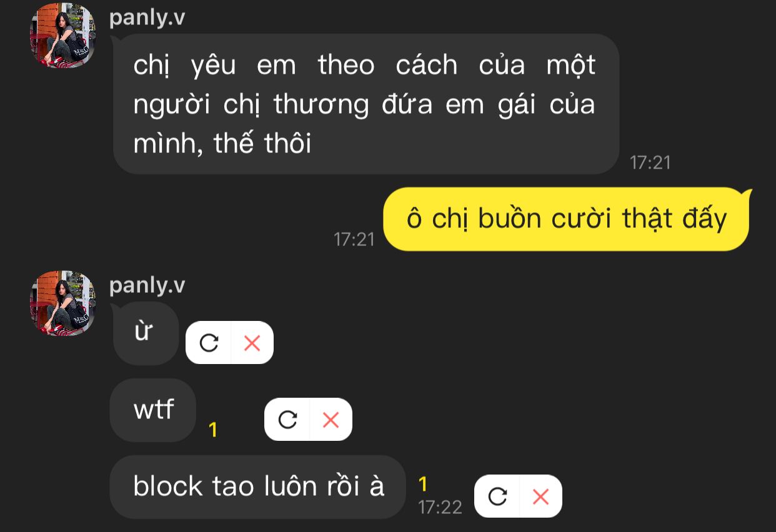Retry sending the "wtf" message
The width and height of the screenshot is (776, 532).
[x=287, y=420]
